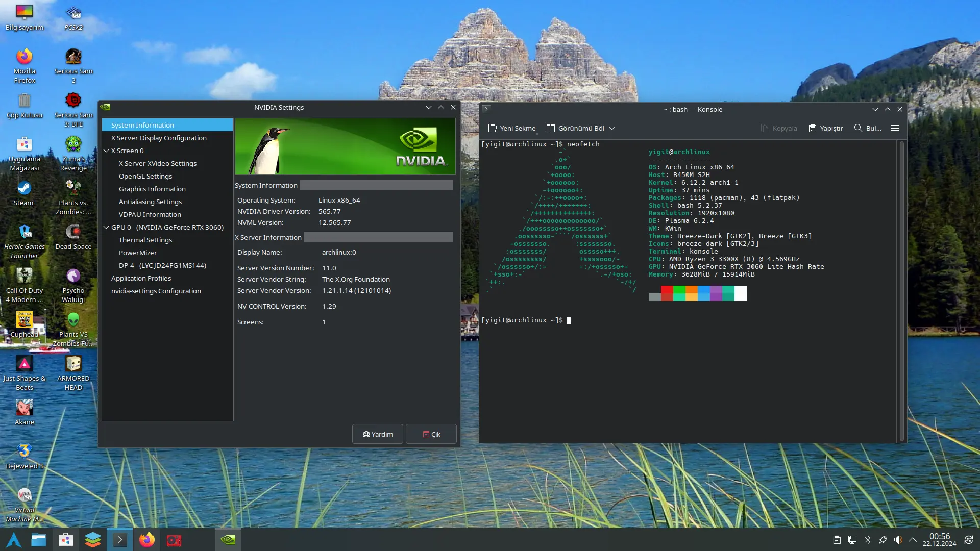Select the Akane desktop icon
Image resolution: width=980 pixels, height=551 pixels.
click(x=24, y=413)
